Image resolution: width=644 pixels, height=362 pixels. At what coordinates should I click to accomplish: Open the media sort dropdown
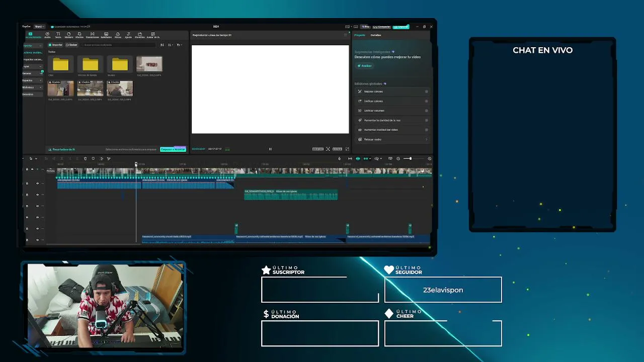tap(171, 45)
